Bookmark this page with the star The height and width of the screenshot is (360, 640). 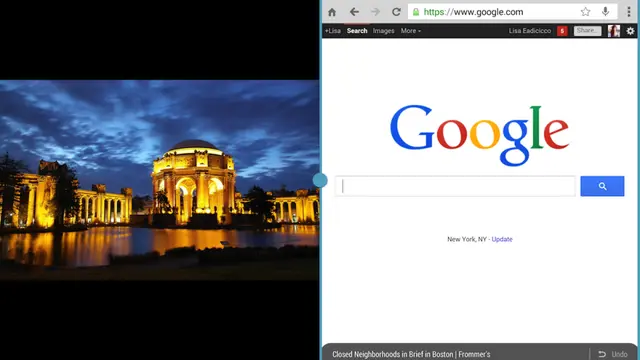click(x=585, y=12)
